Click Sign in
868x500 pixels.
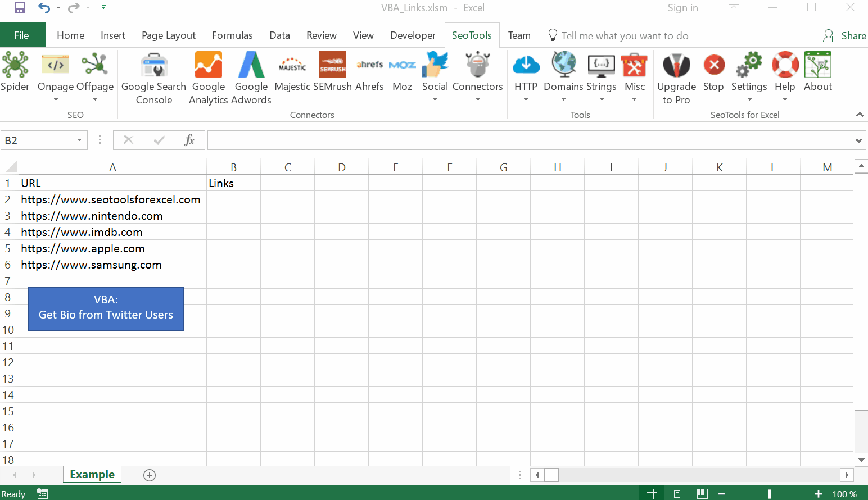pos(682,8)
